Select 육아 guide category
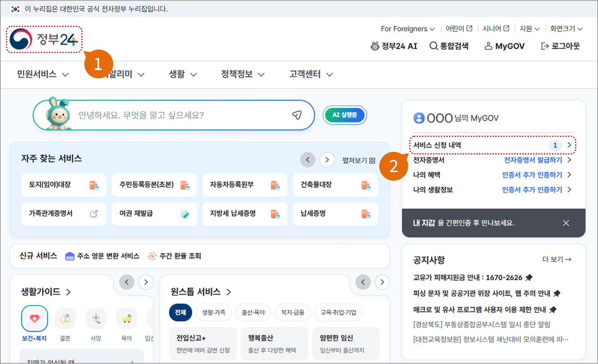598x364 pixels. 126,324
